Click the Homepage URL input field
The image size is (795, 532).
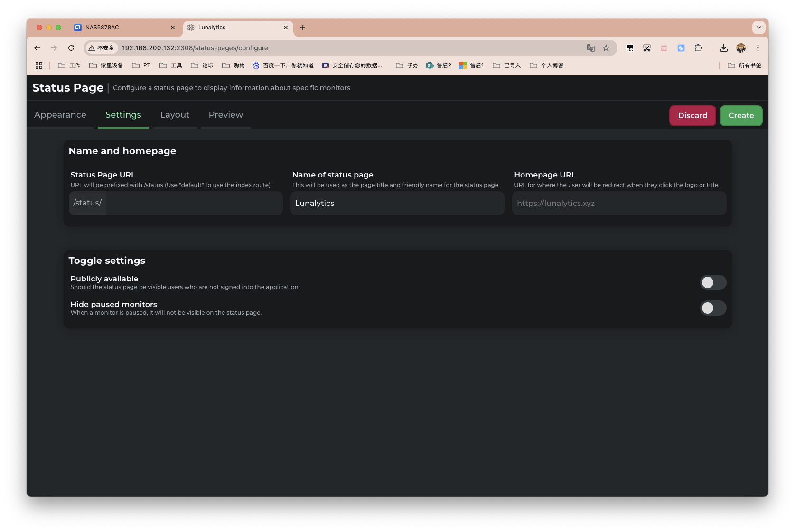619,203
